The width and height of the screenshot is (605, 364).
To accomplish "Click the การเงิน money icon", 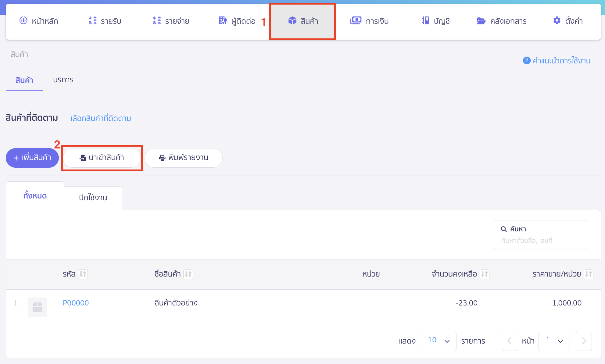I will click(x=356, y=20).
